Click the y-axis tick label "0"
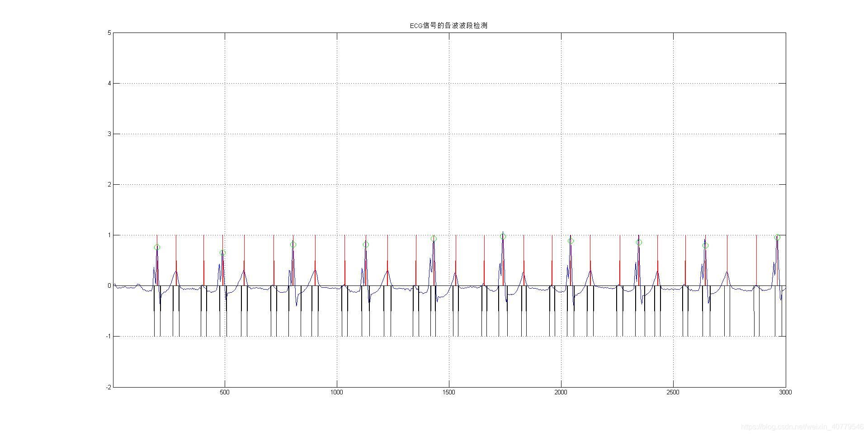Image resolution: width=868 pixels, height=435 pixels. click(109, 285)
